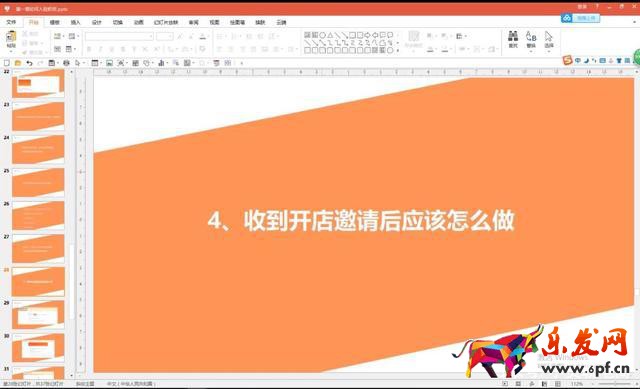Toggle the Bold formatting button
This screenshot has height=389, width=640.
point(89,49)
